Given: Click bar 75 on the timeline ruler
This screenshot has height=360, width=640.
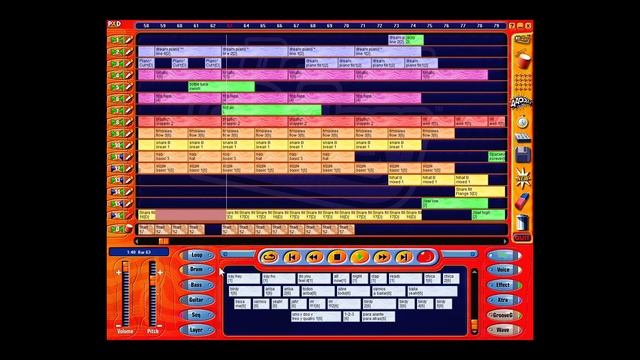Looking at the screenshot, I should coord(429,26).
